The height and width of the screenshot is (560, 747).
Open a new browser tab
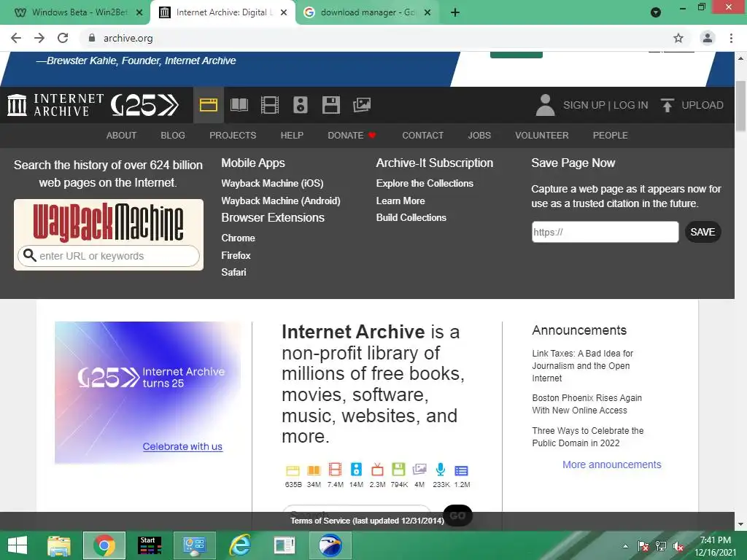(x=455, y=12)
